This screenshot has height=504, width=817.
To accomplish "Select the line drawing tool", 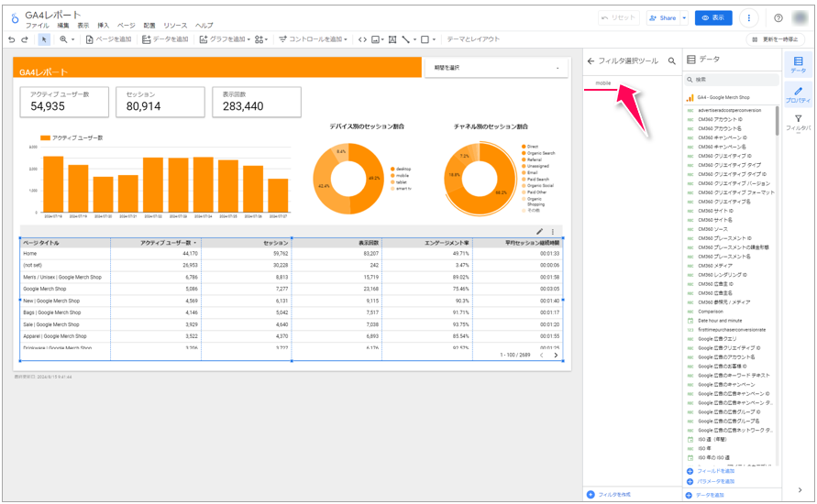I will click(406, 39).
